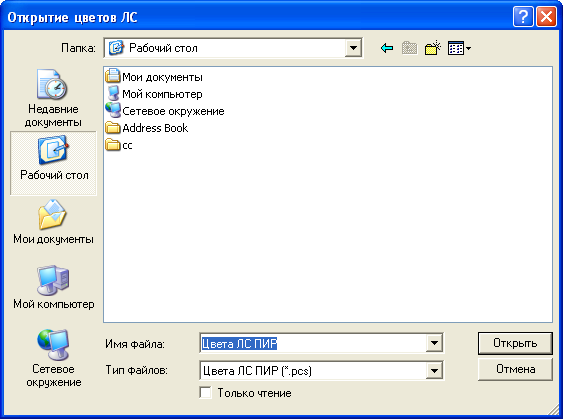Expand the Имя файла dropdown arrow
Image resolution: width=563 pixels, height=419 pixels.
[x=434, y=344]
